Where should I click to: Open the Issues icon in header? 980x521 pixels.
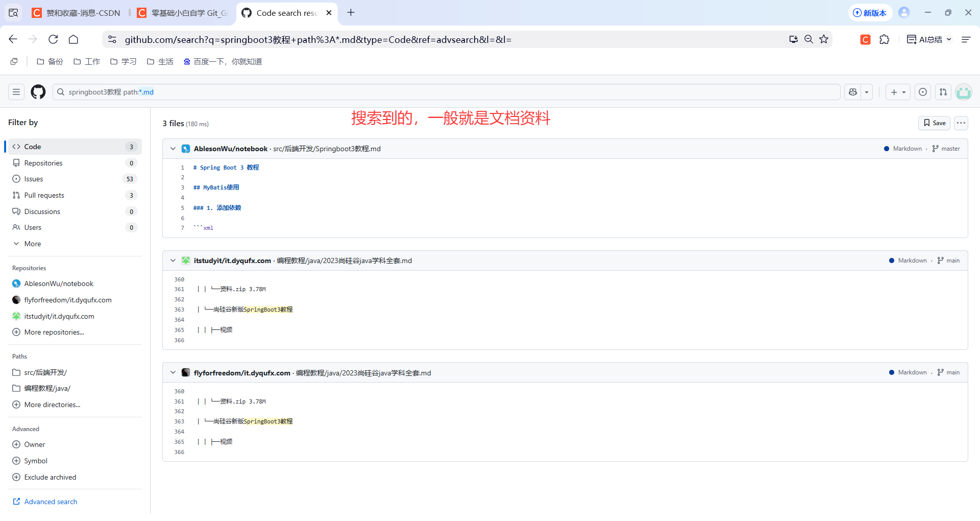point(922,92)
